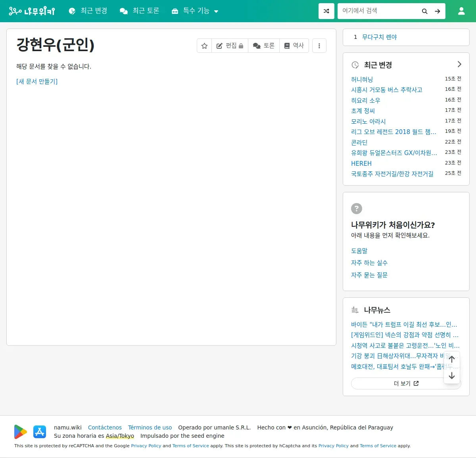Open the NamuWiki home logo
476x458 pixels.
pos(32,11)
